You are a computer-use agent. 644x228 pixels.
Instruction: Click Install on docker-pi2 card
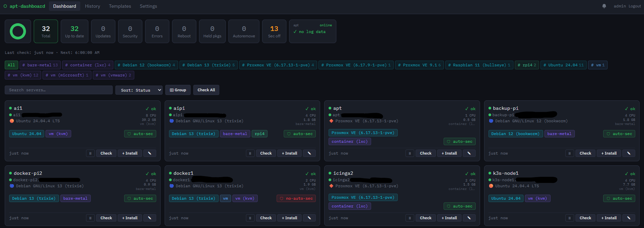pyautogui.click(x=130, y=218)
